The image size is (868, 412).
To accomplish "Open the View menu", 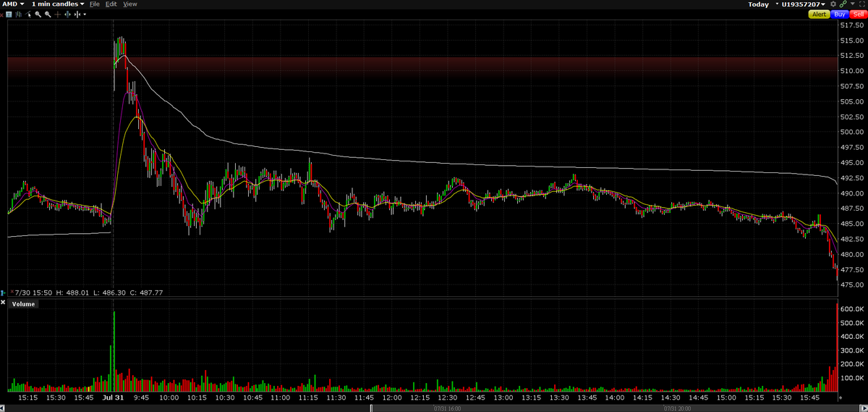I will coord(129,4).
